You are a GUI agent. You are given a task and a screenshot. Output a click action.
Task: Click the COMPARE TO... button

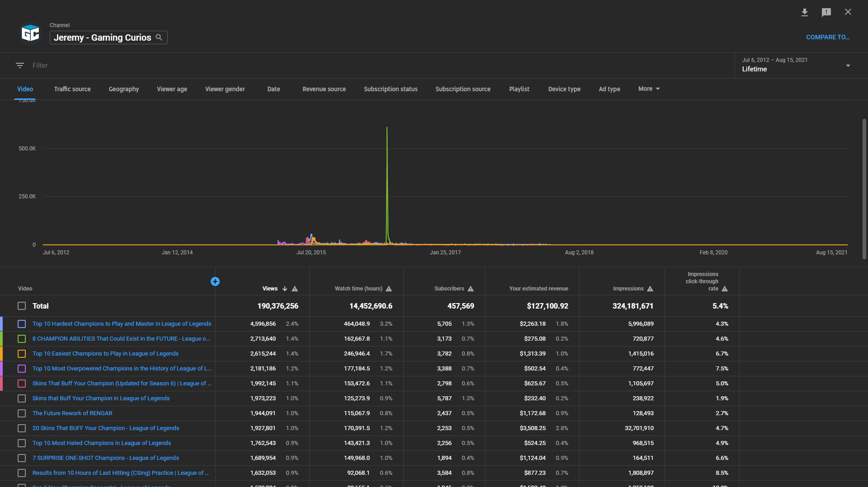pos(828,37)
